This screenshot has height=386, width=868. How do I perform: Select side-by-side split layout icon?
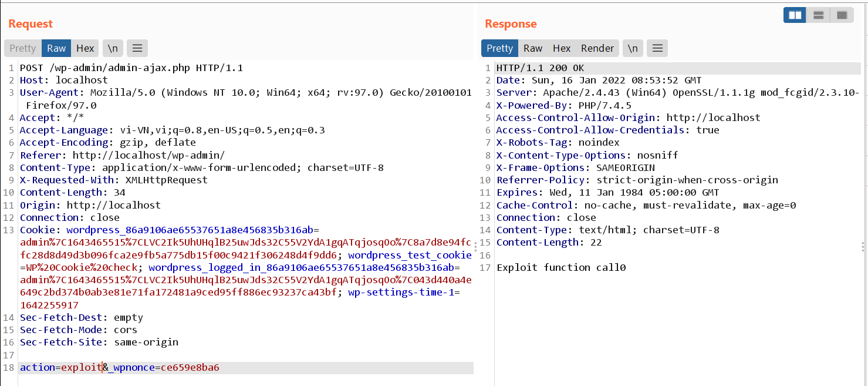pos(795,15)
